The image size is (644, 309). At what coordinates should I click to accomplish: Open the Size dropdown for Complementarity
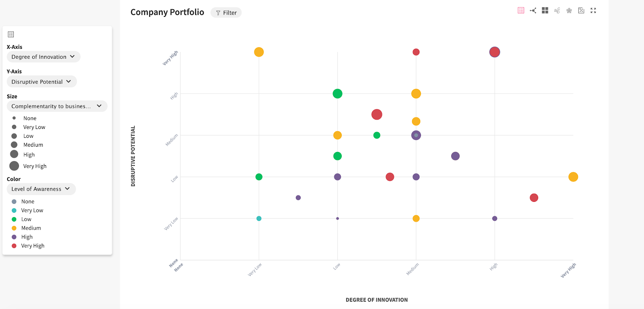[x=57, y=106]
